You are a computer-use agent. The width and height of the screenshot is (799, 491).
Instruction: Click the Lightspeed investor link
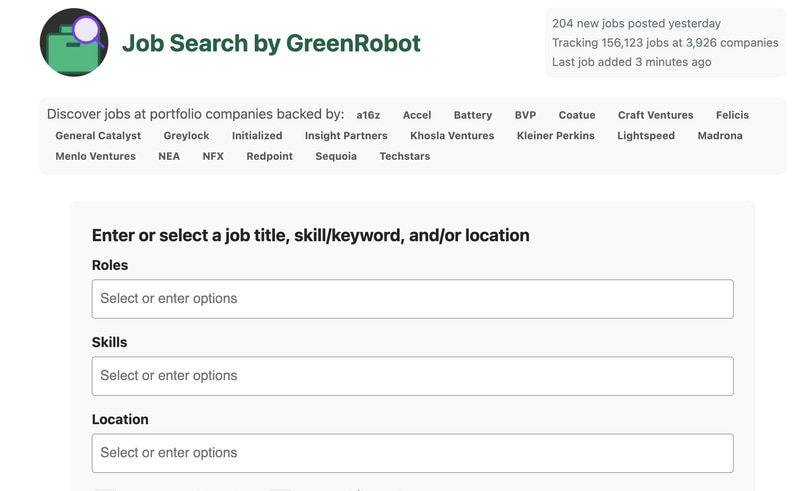click(x=646, y=136)
